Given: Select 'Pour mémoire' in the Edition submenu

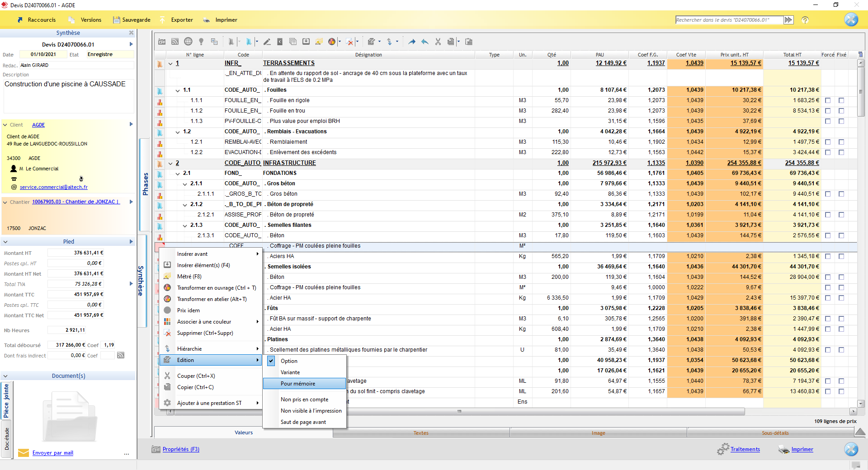Looking at the screenshot, I should [298, 384].
